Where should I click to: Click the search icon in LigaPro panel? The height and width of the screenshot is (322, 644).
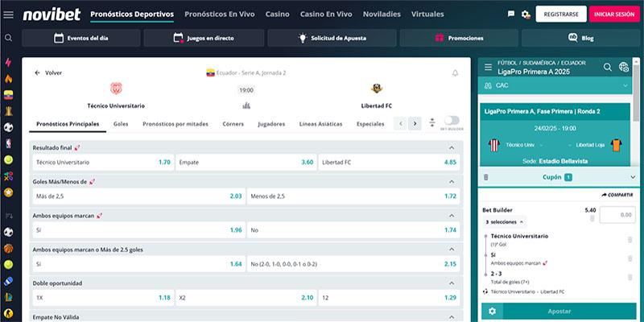[608, 68]
